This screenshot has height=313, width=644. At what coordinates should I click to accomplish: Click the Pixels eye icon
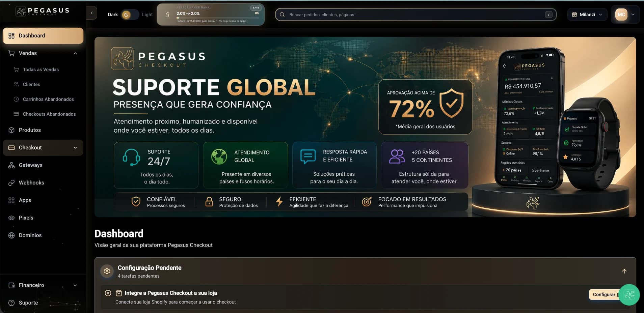[x=11, y=218]
